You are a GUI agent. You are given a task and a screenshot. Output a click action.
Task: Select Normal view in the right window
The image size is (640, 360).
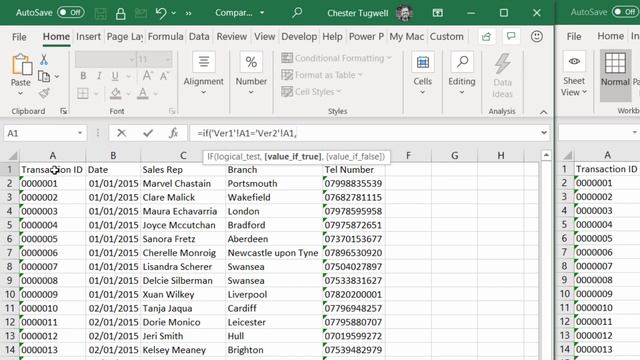pyautogui.click(x=615, y=76)
